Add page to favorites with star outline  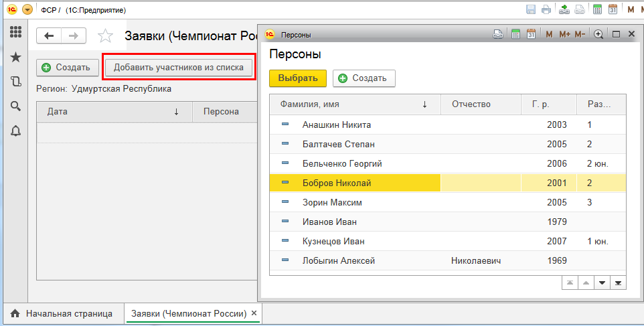(x=106, y=36)
